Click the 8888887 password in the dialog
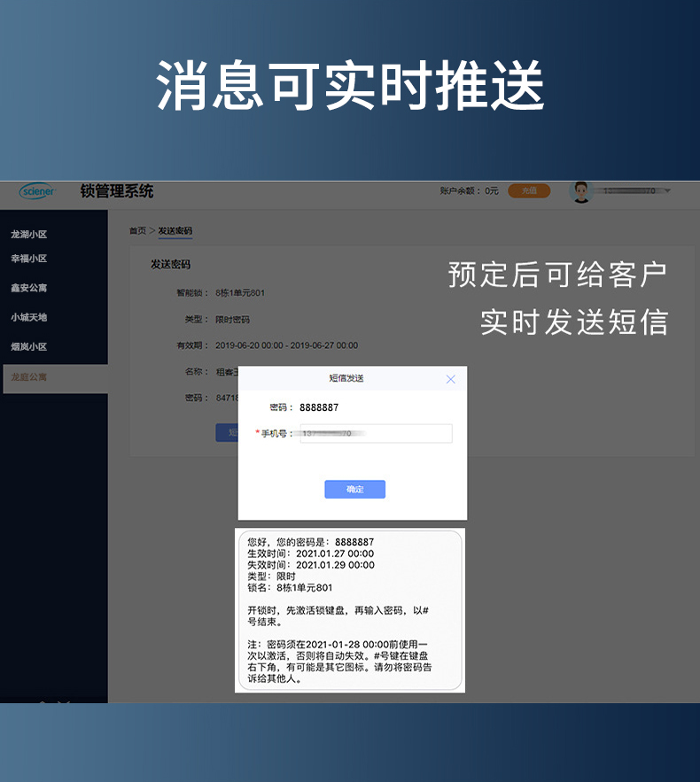 [319, 407]
